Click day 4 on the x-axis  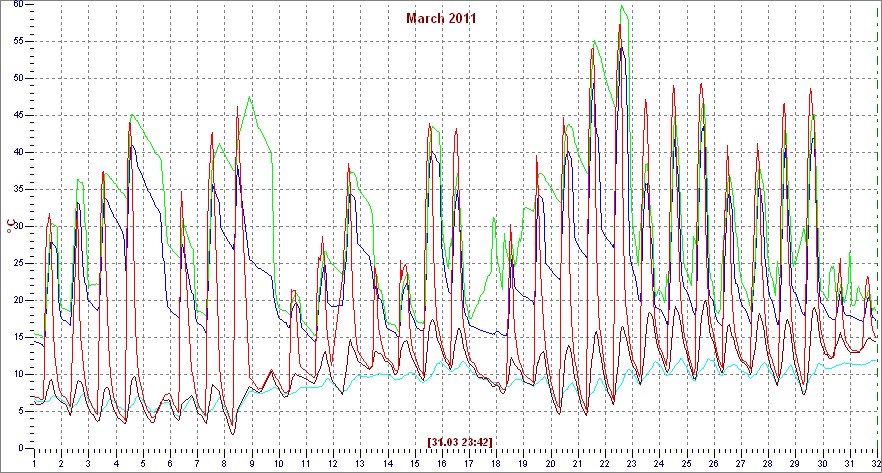[x=116, y=464]
